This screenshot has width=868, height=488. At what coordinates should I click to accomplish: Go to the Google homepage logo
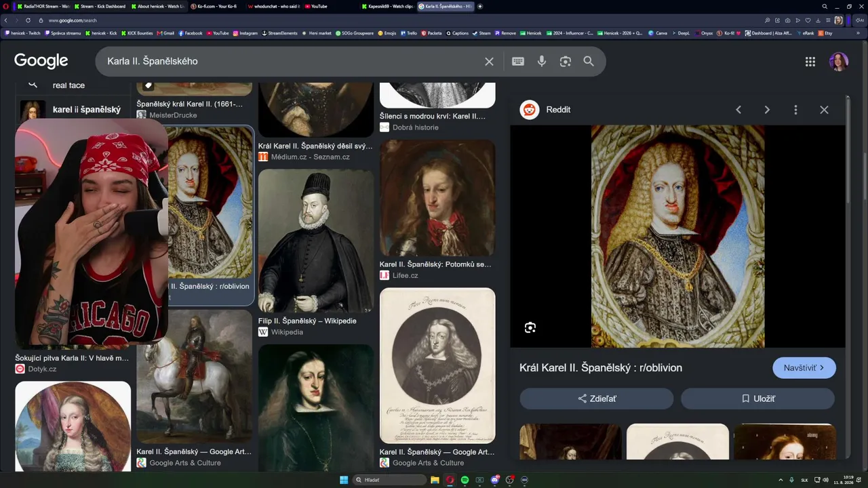coord(41,61)
